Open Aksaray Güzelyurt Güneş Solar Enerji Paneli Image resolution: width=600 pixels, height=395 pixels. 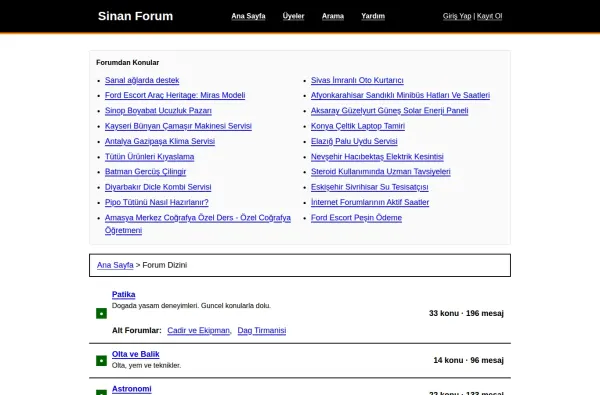tap(390, 111)
